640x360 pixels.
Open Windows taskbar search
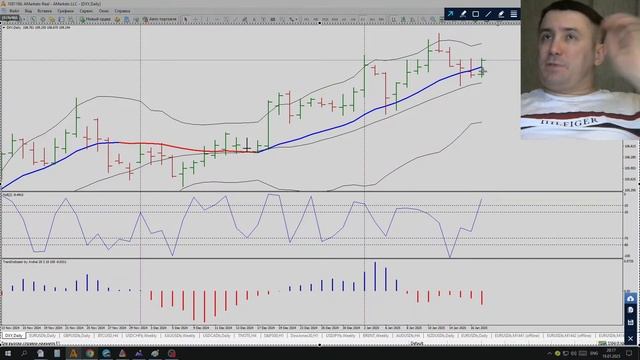[24, 353]
